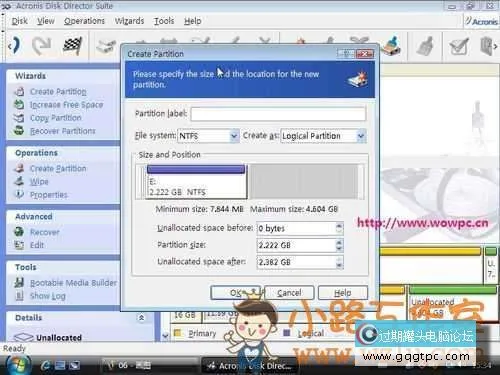
Task: Click the Primary color legend swatch
Action: pos(177,333)
